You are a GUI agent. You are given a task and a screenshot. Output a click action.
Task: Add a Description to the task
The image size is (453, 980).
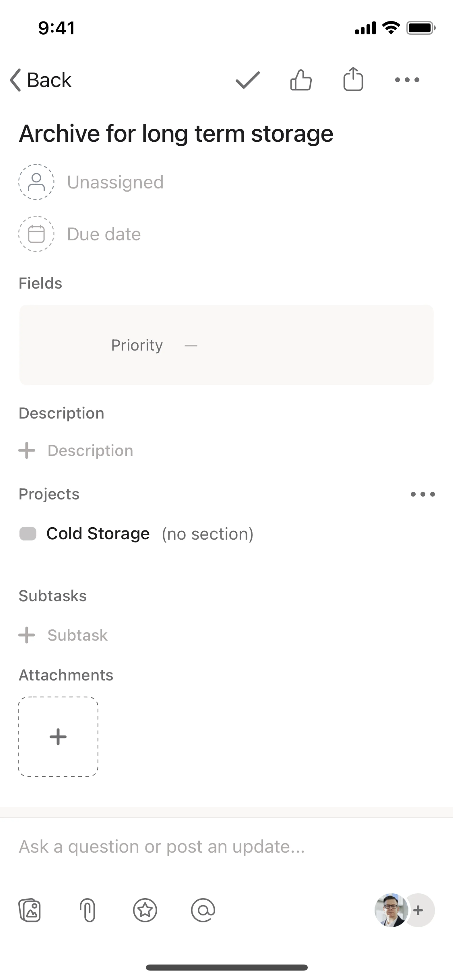(x=90, y=451)
